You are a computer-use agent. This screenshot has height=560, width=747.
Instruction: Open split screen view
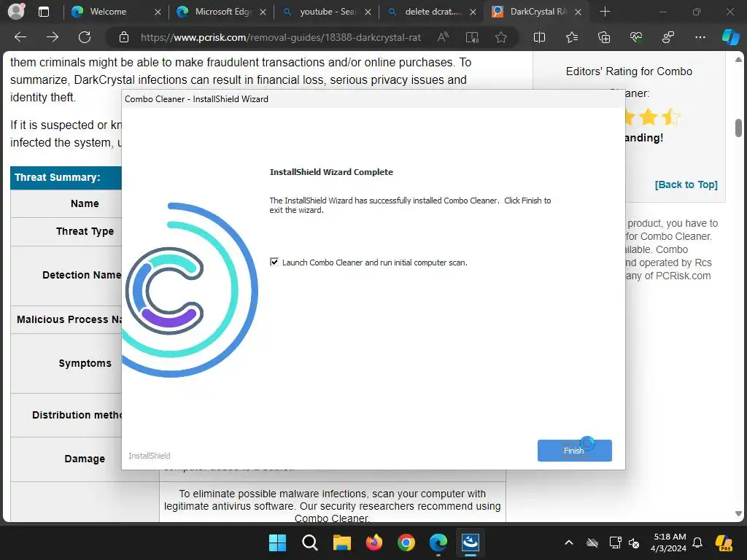coord(539,37)
